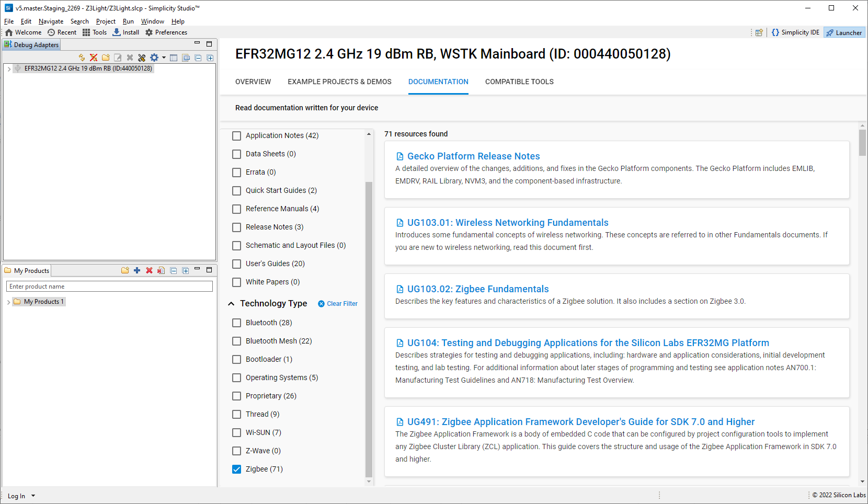This screenshot has height=504, width=868.
Task: Open UG103.02: Zigbee Fundamentals document
Action: click(477, 289)
